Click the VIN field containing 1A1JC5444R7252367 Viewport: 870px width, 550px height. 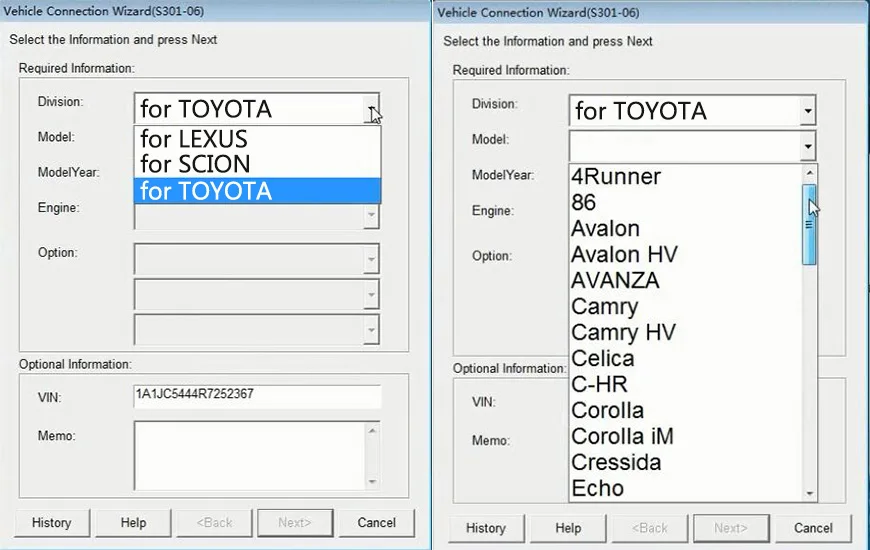257,396
